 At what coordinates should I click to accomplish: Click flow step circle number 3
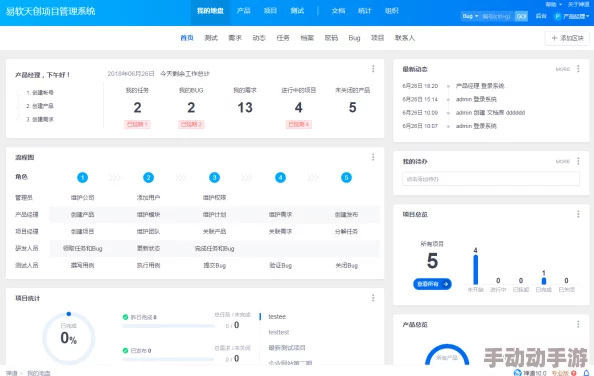tap(214, 177)
